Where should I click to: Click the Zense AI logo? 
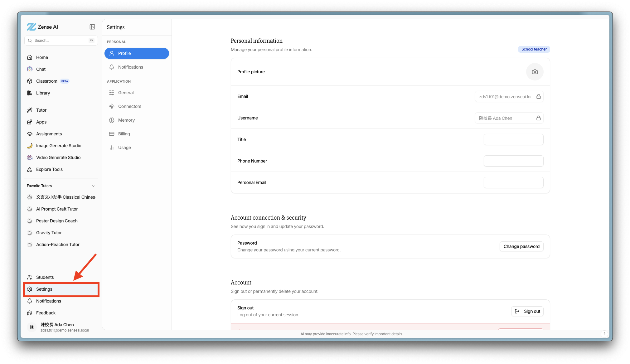click(x=42, y=27)
